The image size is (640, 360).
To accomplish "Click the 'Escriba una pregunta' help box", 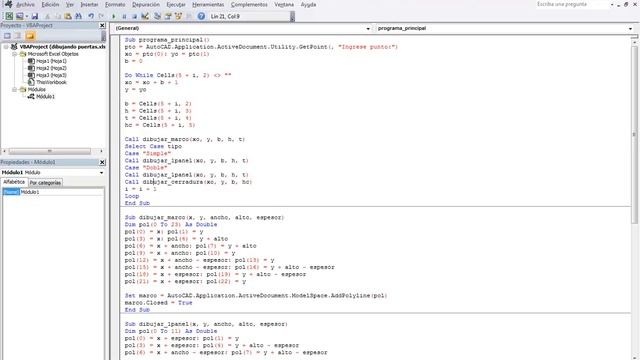I will click(x=572, y=4).
